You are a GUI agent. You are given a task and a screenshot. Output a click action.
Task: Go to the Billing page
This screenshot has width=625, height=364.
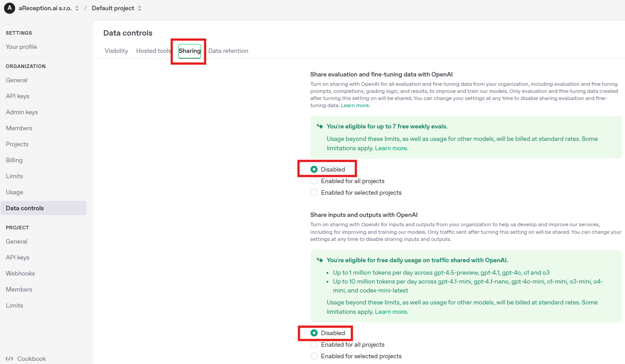14,160
